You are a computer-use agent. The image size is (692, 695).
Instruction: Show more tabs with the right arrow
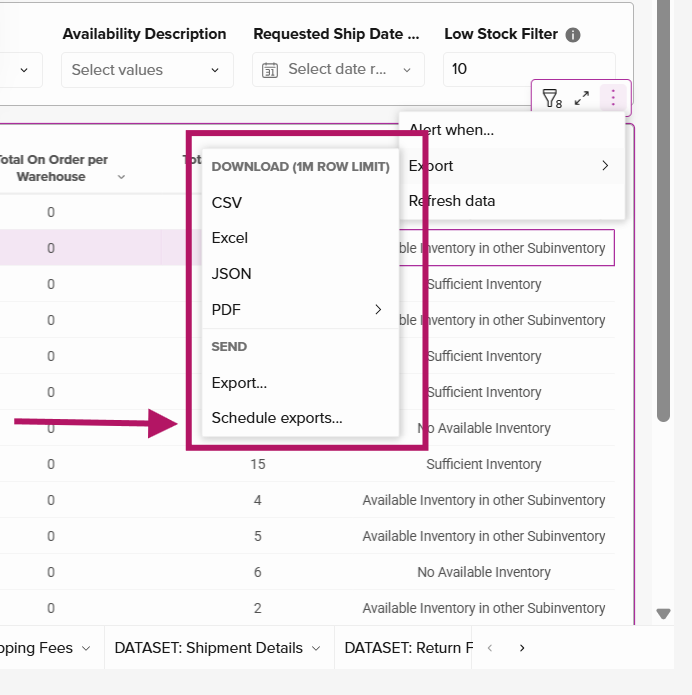[522, 648]
